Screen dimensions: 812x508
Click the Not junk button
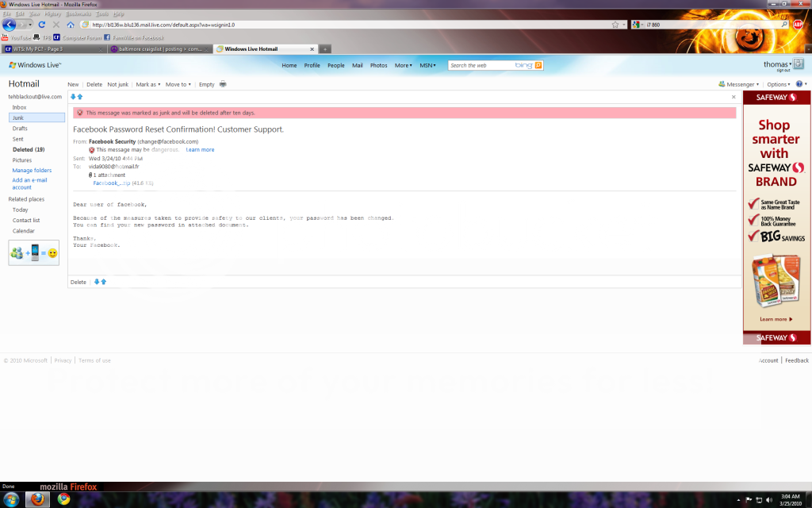117,84
